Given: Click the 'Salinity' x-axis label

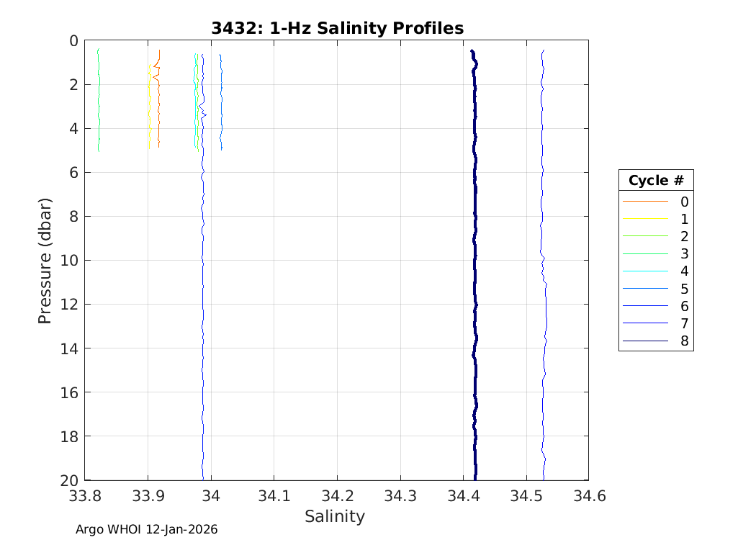Looking at the screenshot, I should [335, 516].
